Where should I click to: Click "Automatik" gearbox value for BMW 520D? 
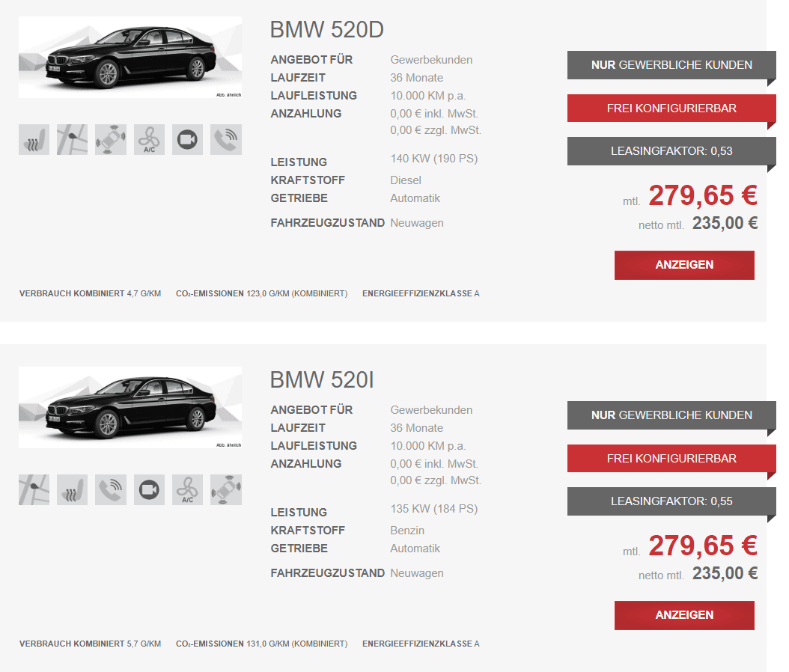(x=415, y=198)
